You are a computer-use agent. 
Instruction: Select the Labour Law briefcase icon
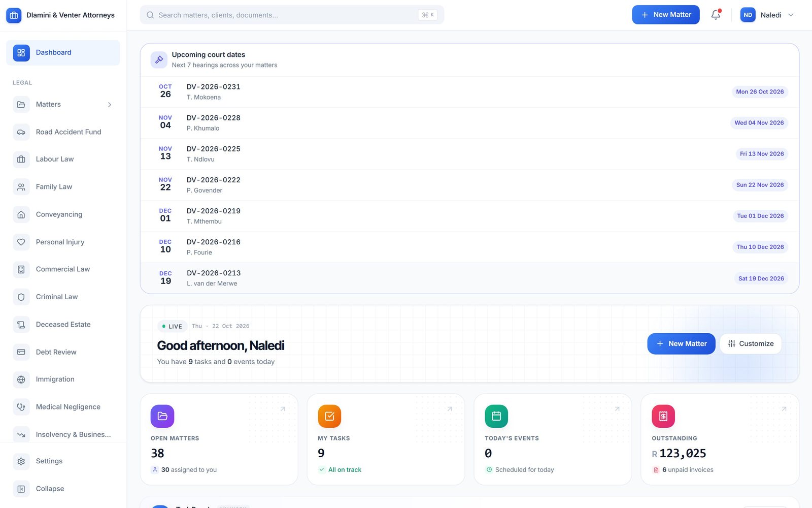coord(21,160)
